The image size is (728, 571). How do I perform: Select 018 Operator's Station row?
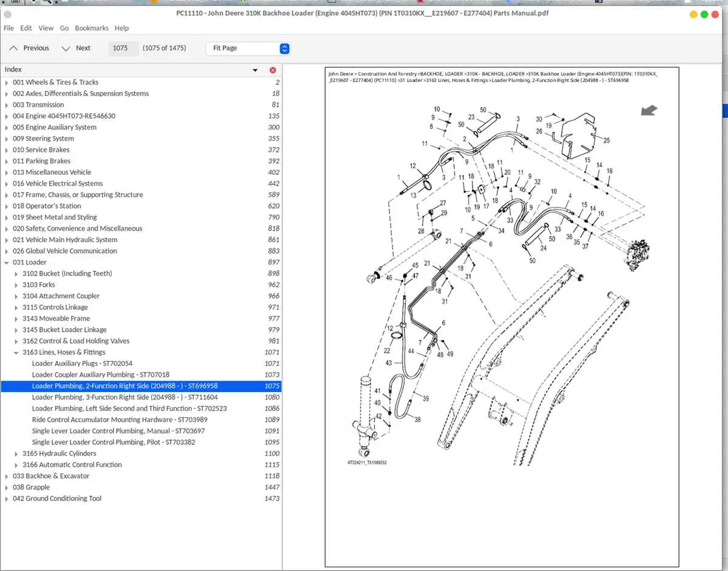tap(141, 206)
